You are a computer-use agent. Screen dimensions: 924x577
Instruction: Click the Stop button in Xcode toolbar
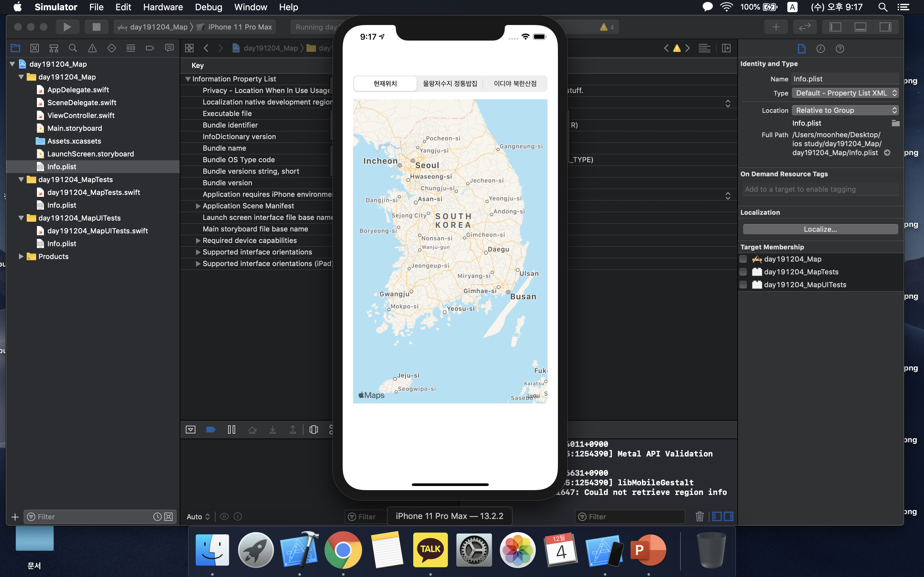(96, 27)
